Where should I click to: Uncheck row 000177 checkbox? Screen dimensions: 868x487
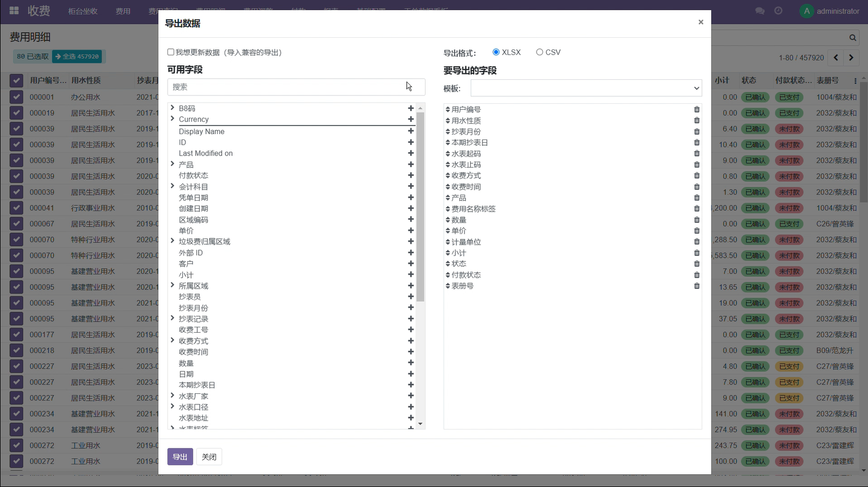pyautogui.click(x=16, y=335)
